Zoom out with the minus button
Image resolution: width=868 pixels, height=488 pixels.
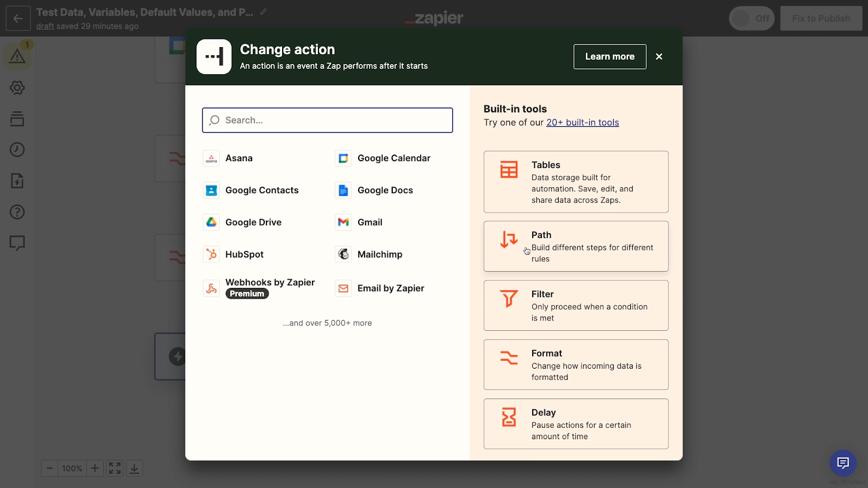[49, 468]
